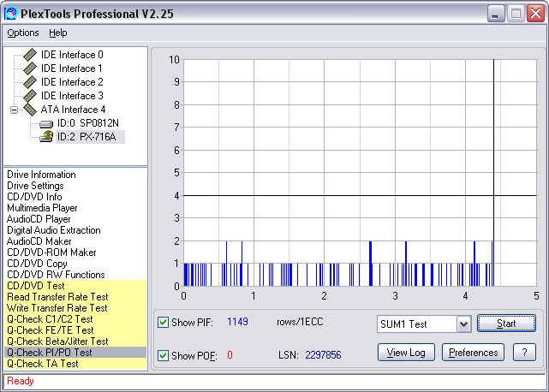Screen dimensions: 549x392
Task: Select Q-Check PI/PO Test
Action: (75, 353)
